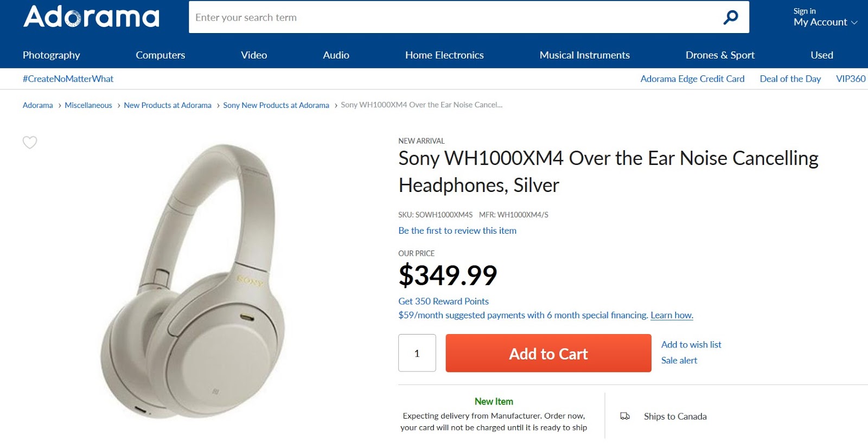Click the Learn how financing link
Screen dimensions: 868x443
click(x=672, y=315)
